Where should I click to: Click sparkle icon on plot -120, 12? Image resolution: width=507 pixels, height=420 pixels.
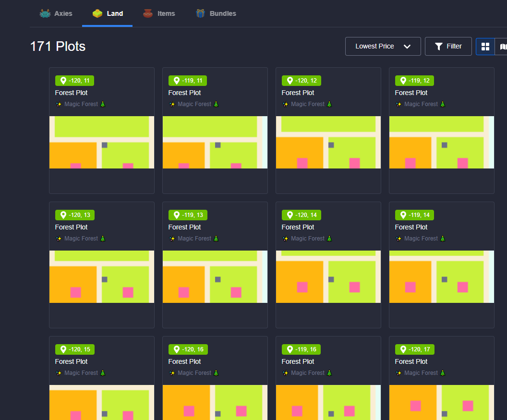pyautogui.click(x=285, y=104)
